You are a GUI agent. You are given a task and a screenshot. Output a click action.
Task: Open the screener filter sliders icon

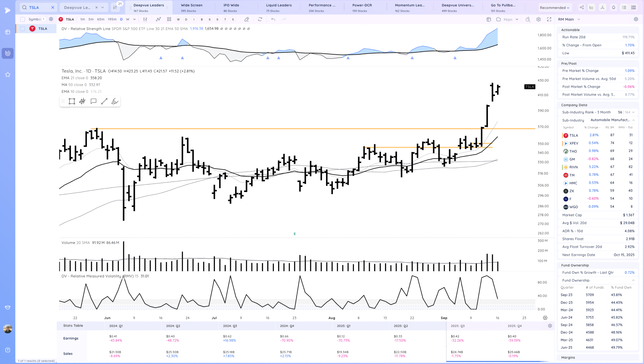click(115, 7)
